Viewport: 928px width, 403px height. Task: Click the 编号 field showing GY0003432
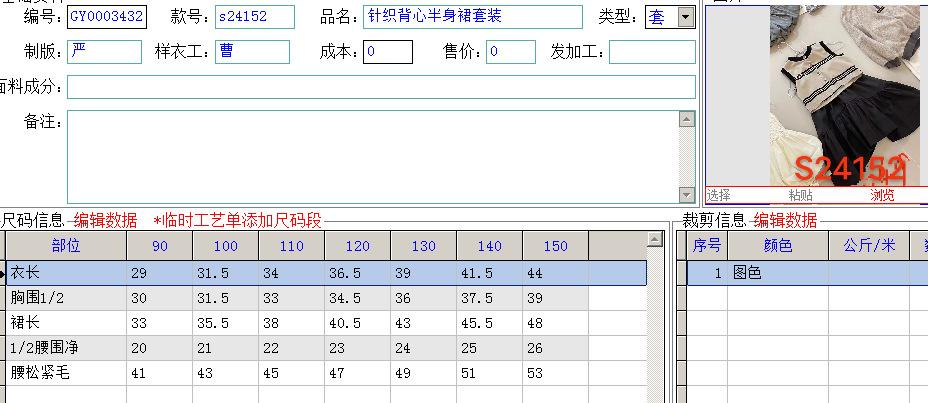pyautogui.click(x=107, y=17)
